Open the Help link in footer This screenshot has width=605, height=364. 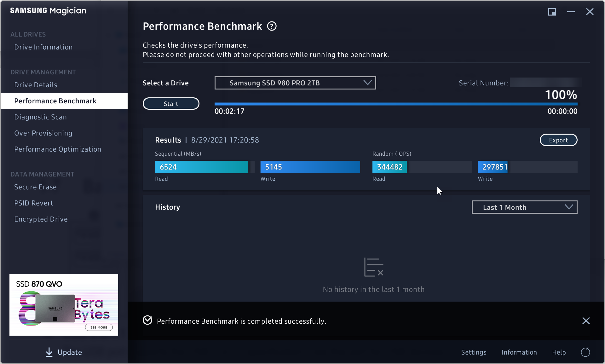pyautogui.click(x=559, y=352)
